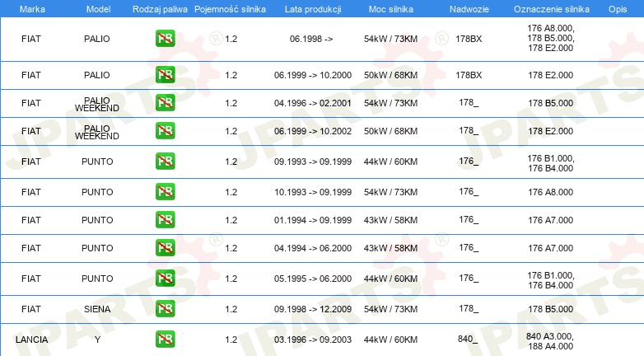644x356 pixels.
Task: Click the FIAT cell in the Siena row
Action: point(31,309)
